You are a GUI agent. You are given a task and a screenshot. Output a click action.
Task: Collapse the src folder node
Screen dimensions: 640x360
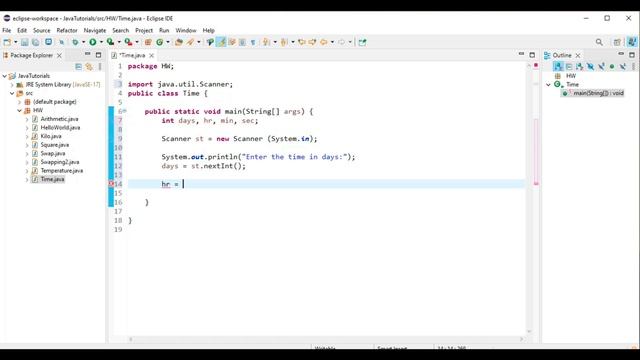(x=12, y=93)
